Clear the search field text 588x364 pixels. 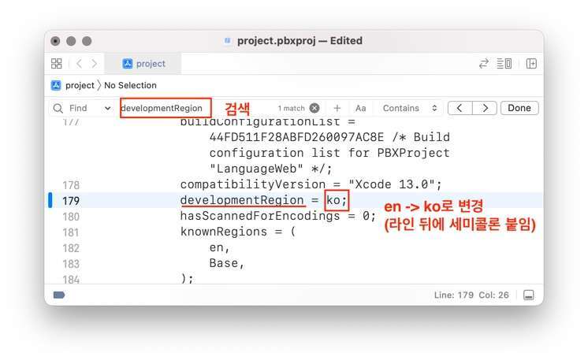pos(314,108)
